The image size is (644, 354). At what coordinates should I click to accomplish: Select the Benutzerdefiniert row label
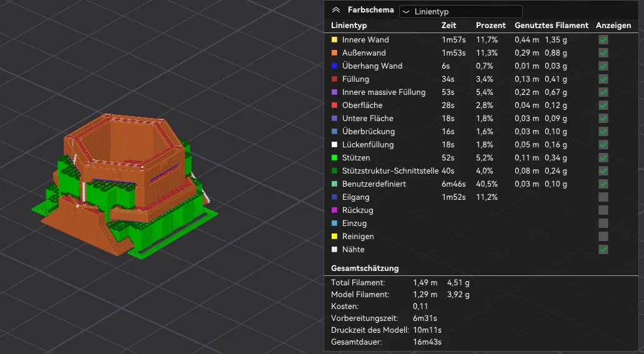pyautogui.click(x=374, y=184)
